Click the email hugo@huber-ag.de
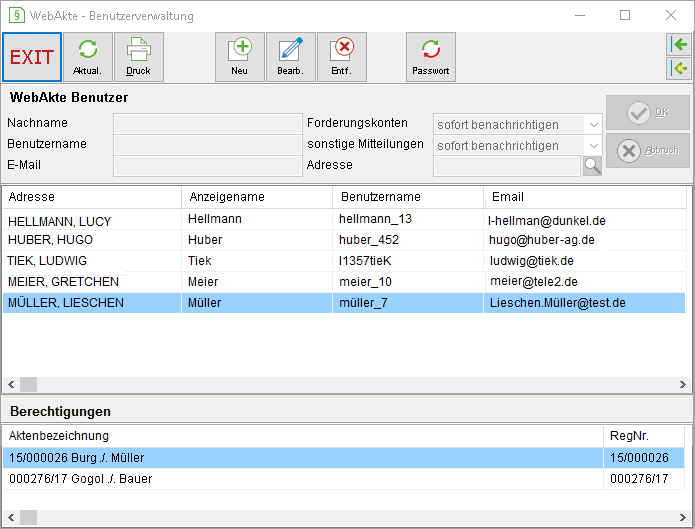The height and width of the screenshot is (529, 695). (x=542, y=240)
